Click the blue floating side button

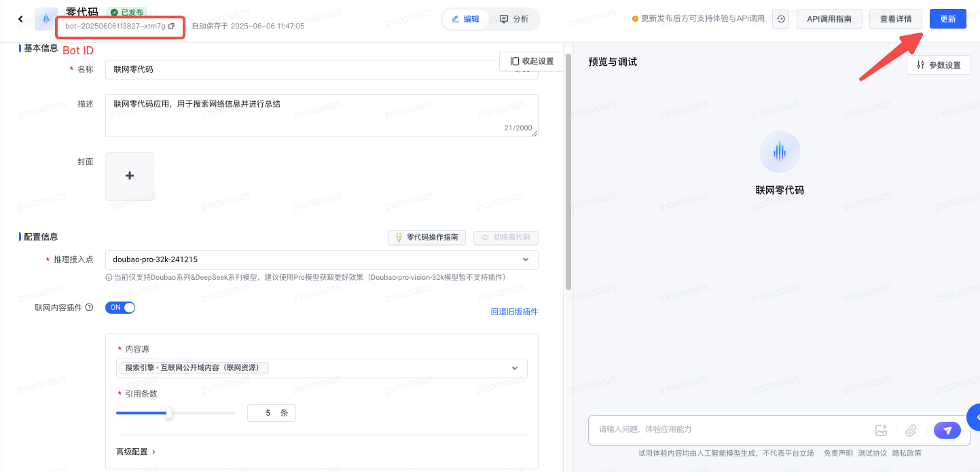(974, 416)
